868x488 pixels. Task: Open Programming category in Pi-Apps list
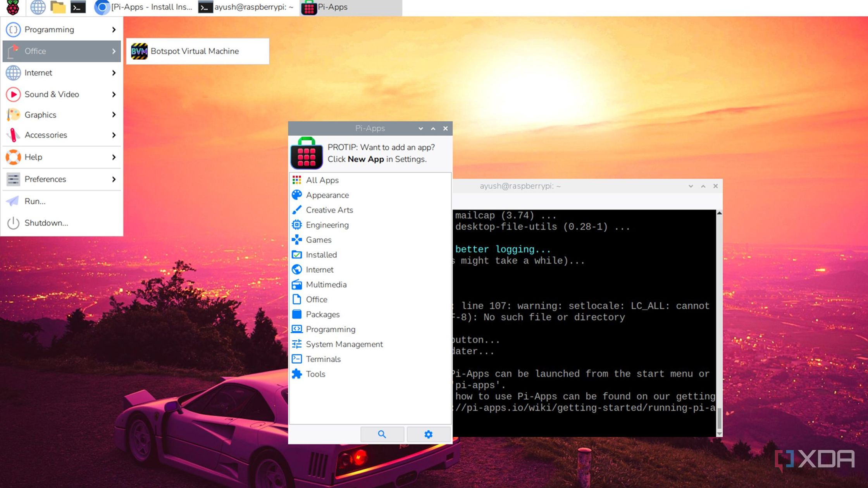370,329
